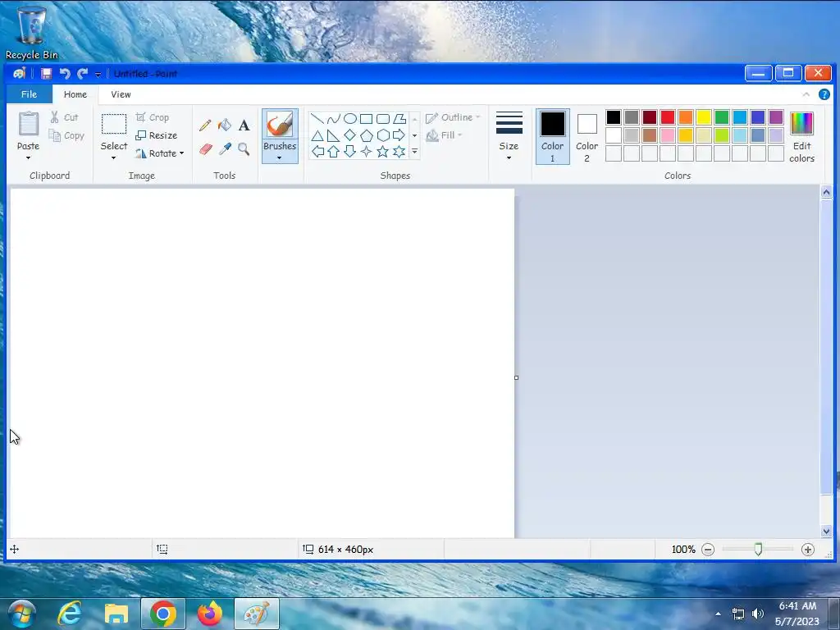The width and height of the screenshot is (840, 630).
Task: Choose the Down arrow shape
Action: click(349, 152)
